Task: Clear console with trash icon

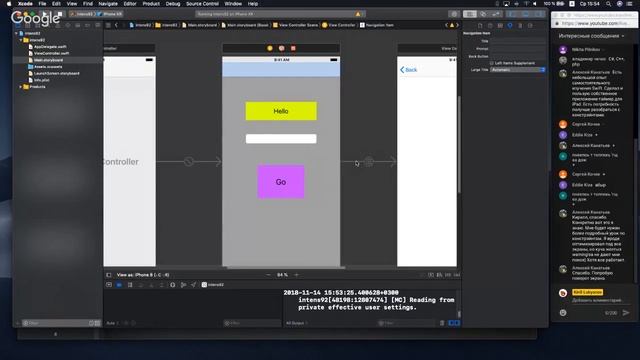Action: point(442,323)
